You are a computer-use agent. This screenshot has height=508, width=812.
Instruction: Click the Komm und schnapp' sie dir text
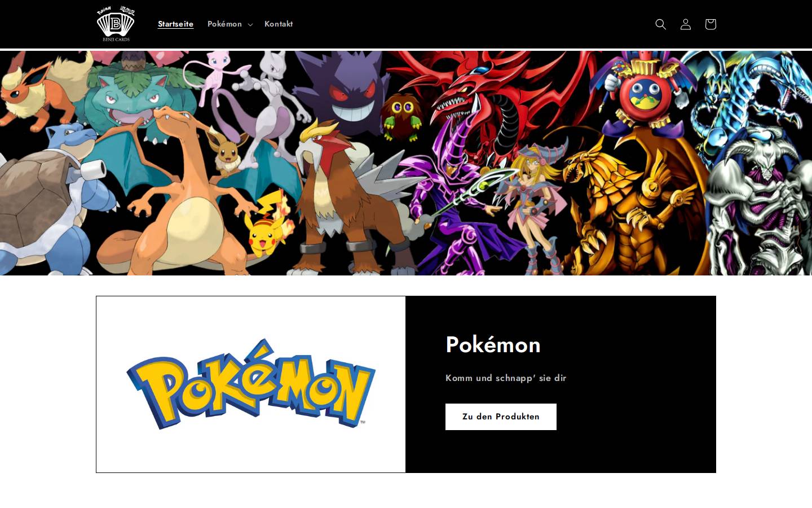tap(506, 378)
